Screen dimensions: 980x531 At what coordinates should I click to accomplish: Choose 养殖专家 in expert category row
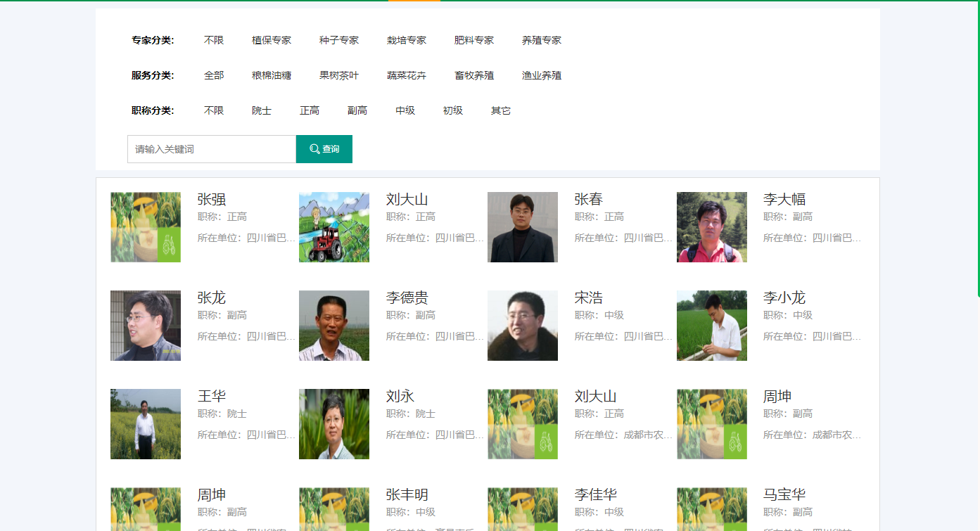click(x=542, y=40)
